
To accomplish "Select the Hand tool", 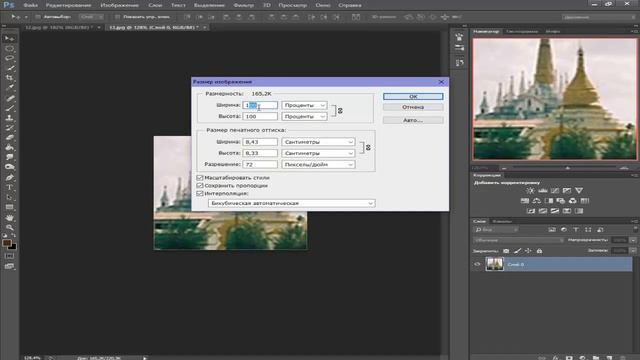I will [9, 218].
